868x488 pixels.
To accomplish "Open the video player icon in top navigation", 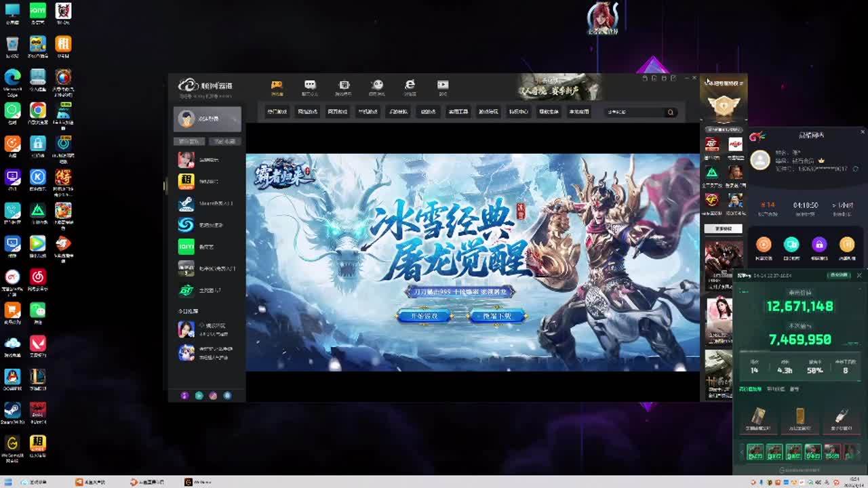I will 443,86.
